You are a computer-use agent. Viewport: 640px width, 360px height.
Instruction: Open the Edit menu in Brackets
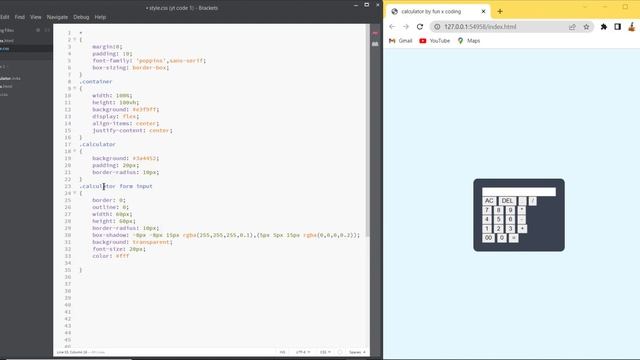click(x=4, y=17)
